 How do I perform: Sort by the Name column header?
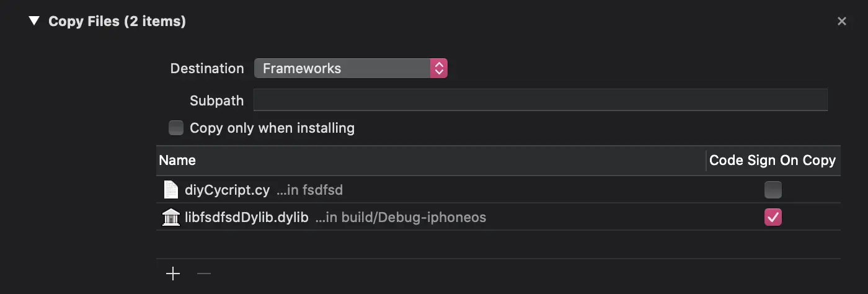[177, 161]
